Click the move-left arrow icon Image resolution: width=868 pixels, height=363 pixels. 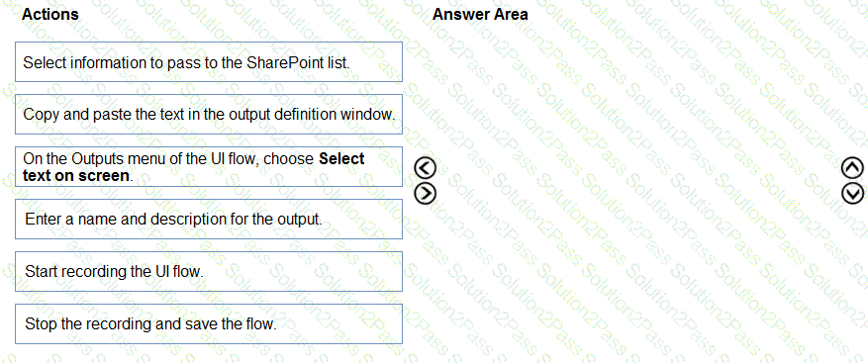[x=429, y=166]
